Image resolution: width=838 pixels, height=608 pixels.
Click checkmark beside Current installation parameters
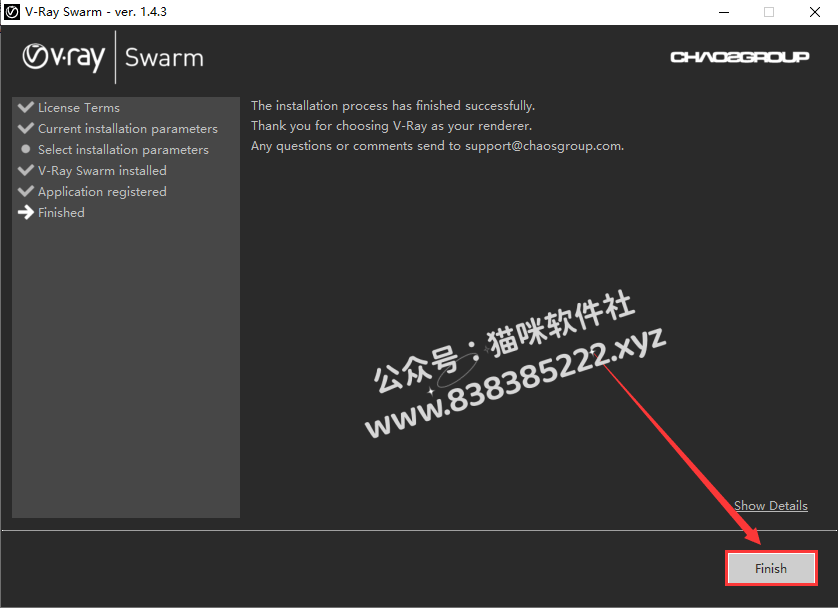26,128
